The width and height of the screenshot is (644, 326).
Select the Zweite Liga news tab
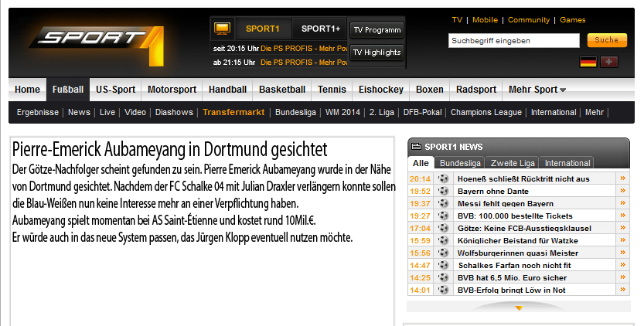coord(513,163)
